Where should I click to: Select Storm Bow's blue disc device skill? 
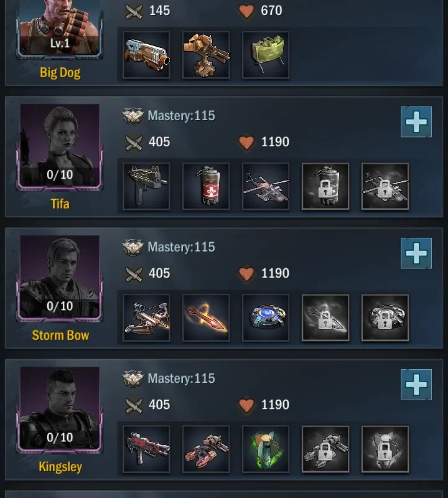click(266, 318)
